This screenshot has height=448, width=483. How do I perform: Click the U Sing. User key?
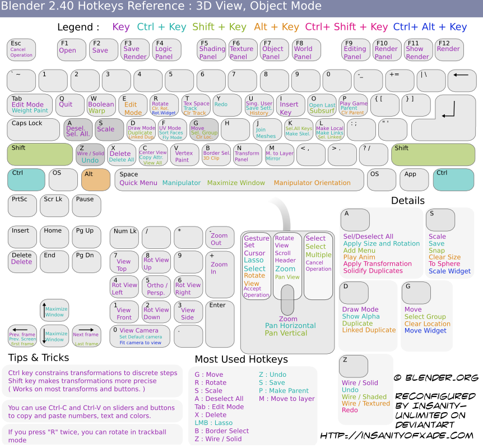[259, 105]
